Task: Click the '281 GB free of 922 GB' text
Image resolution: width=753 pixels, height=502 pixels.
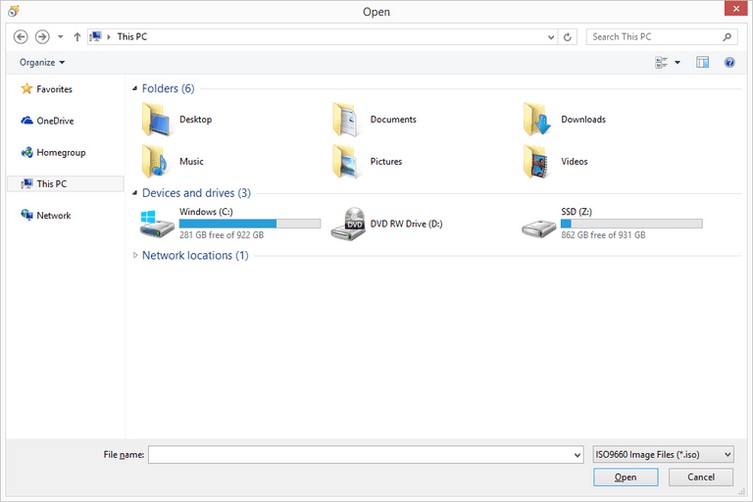Action: (x=221, y=235)
